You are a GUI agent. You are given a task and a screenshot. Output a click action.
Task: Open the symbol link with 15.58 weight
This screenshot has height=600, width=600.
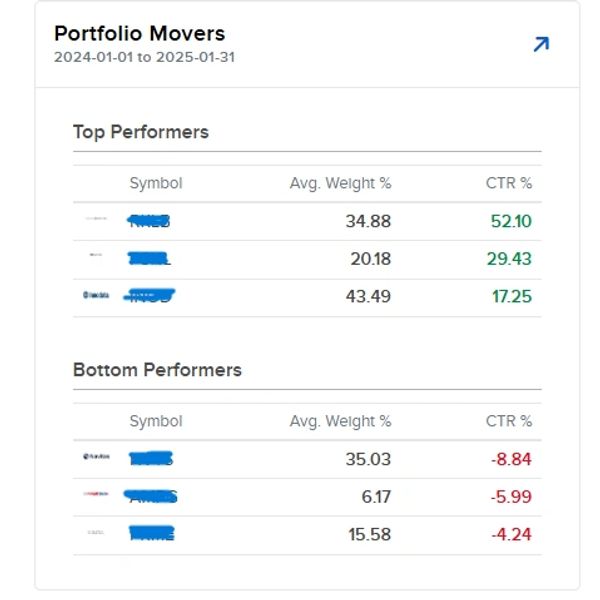tap(152, 534)
